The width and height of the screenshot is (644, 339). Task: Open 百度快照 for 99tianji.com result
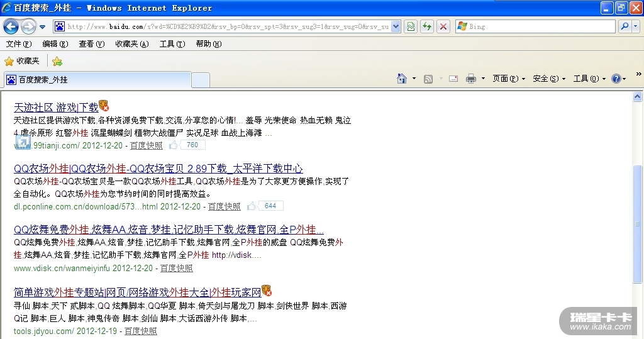point(146,145)
